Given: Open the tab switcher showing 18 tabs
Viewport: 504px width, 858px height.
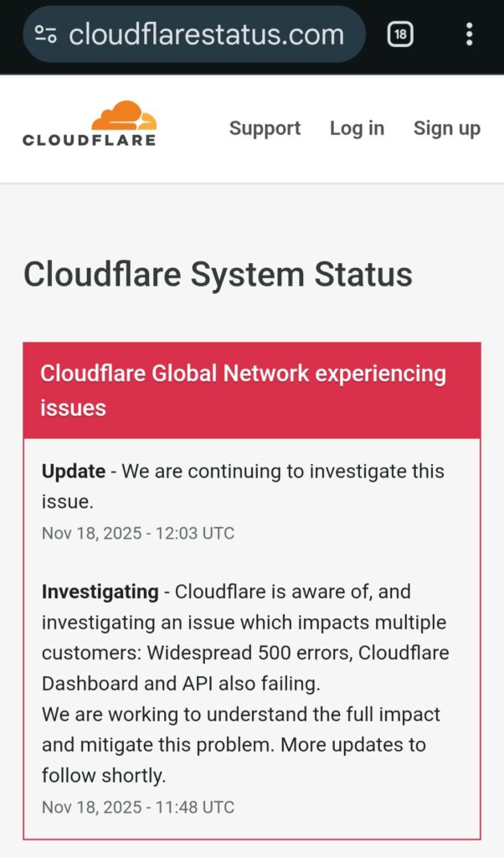Looking at the screenshot, I should [x=400, y=34].
